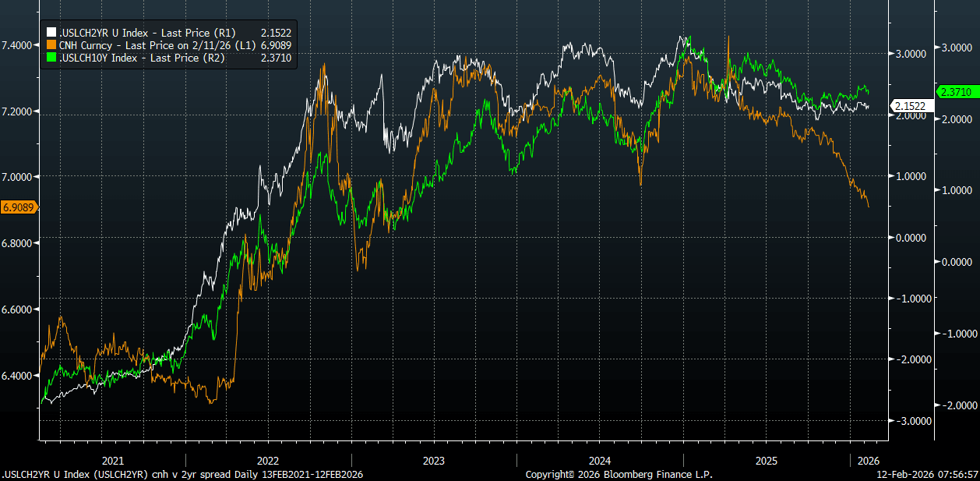Image resolution: width=980 pixels, height=481 pixels.
Task: Select the CNH Curncy Last Price legend entry
Action: pyautogui.click(x=156, y=46)
